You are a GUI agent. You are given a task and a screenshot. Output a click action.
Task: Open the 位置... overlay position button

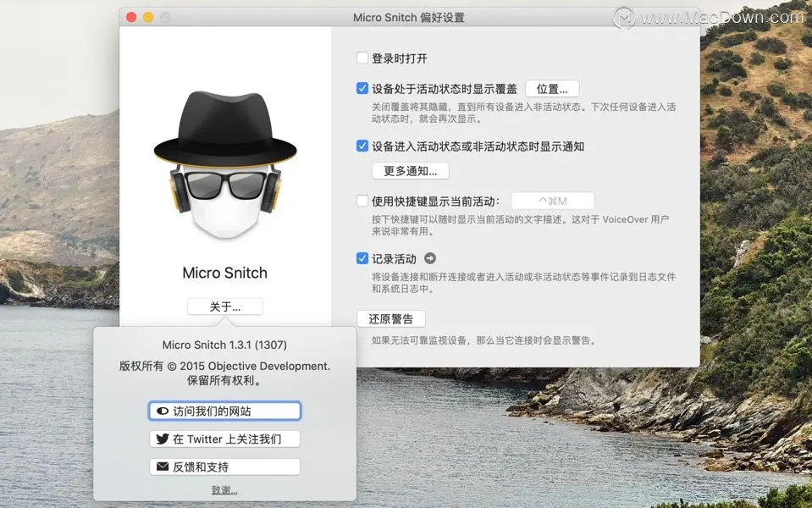tap(552, 89)
